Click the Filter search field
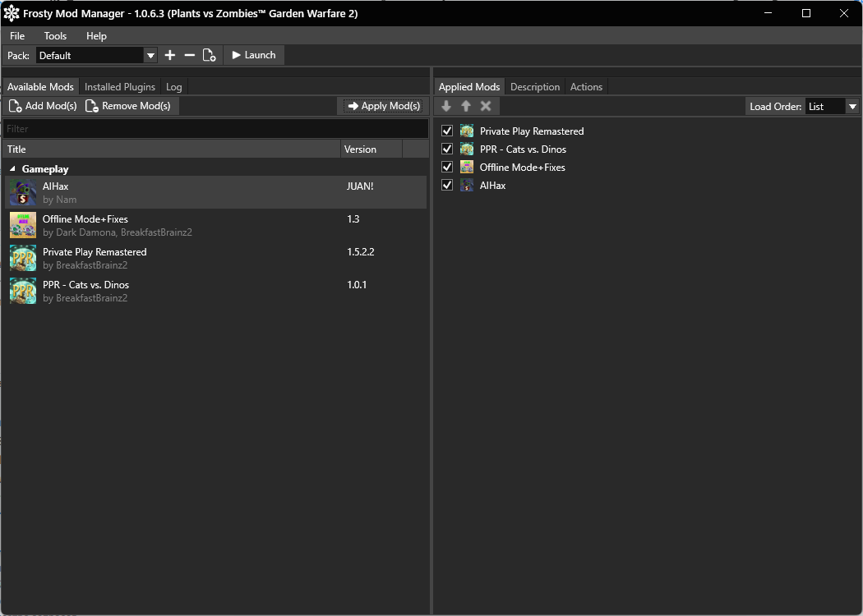 [x=215, y=129]
